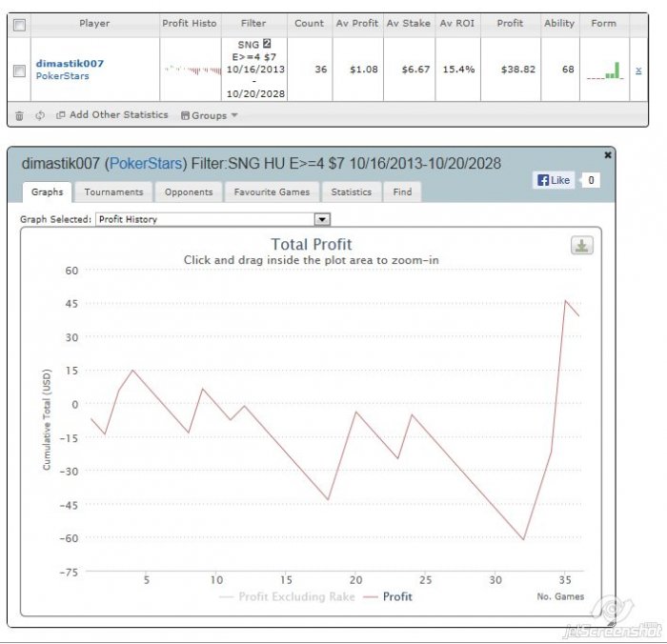Sort by the Av Stake column header
The height and width of the screenshot is (644, 667).
pyautogui.click(x=409, y=24)
